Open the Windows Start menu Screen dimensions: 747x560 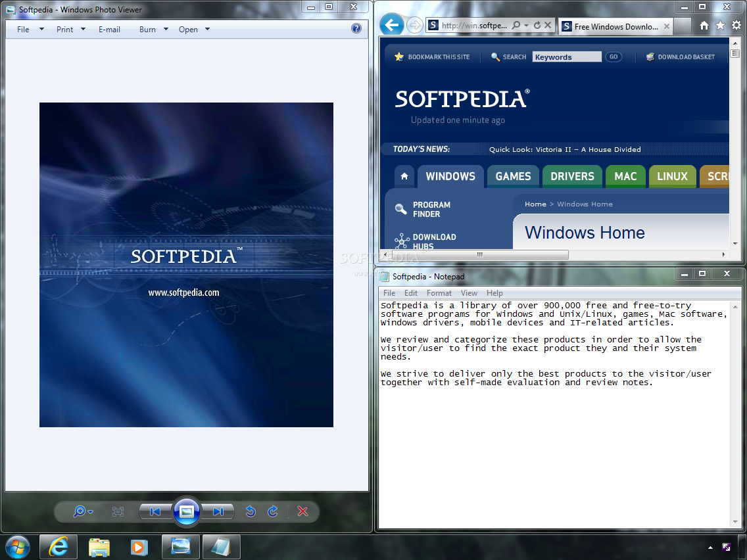tap(18, 547)
